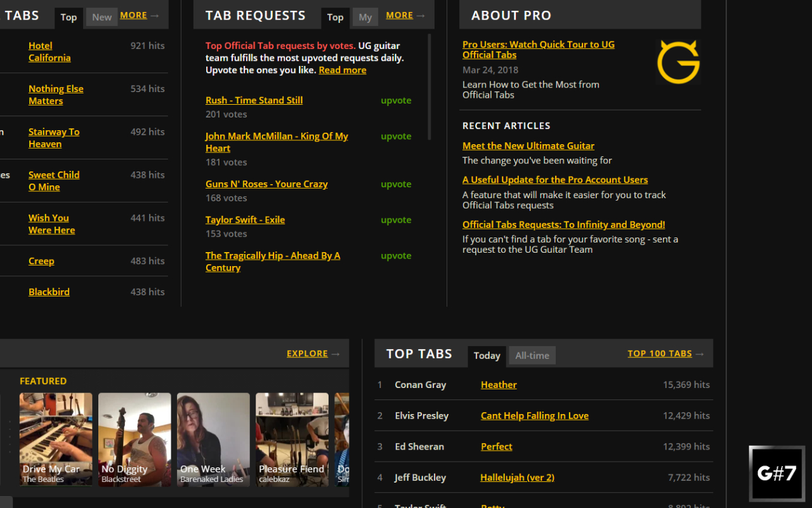812x508 pixels.
Task: Upvote Guns N' Roses - Youre Crazy
Action: click(396, 184)
